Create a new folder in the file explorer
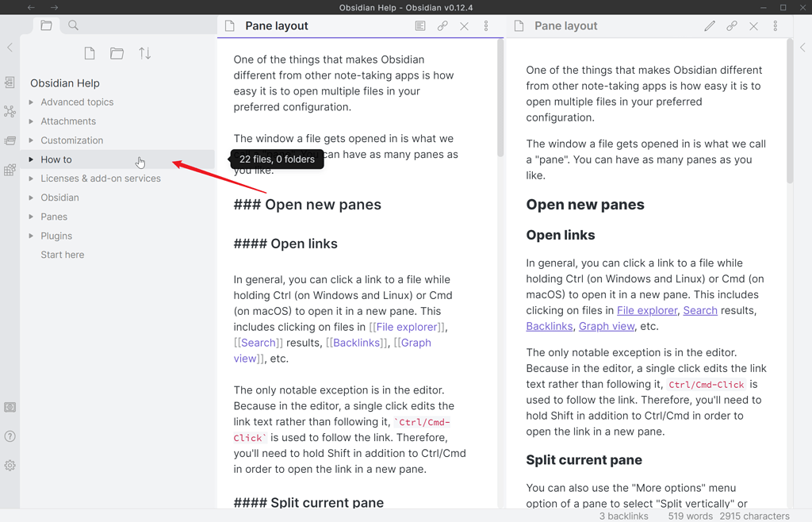 (x=116, y=53)
